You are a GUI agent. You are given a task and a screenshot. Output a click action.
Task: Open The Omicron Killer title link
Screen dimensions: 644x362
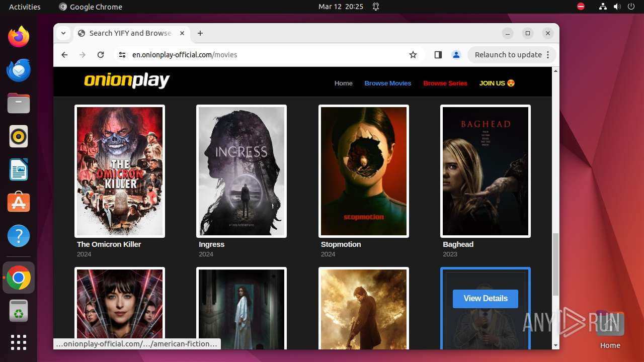(x=109, y=244)
